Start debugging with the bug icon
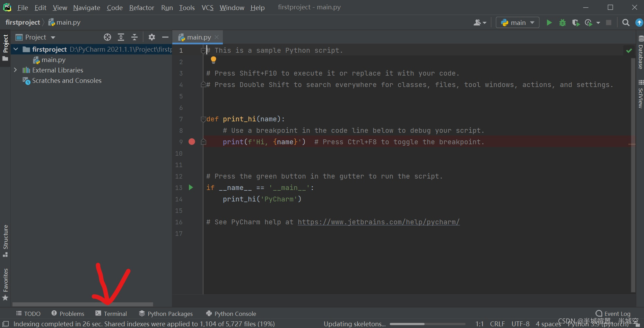This screenshot has width=644, height=328. (563, 23)
